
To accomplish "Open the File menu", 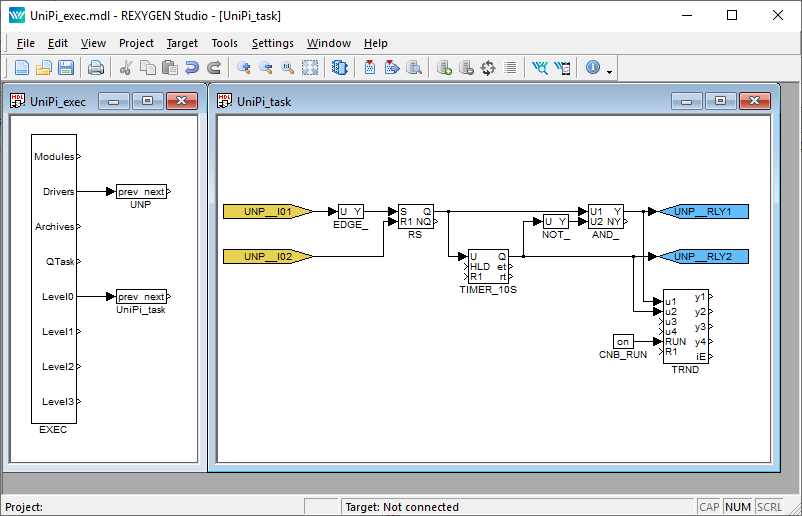I will pos(26,43).
